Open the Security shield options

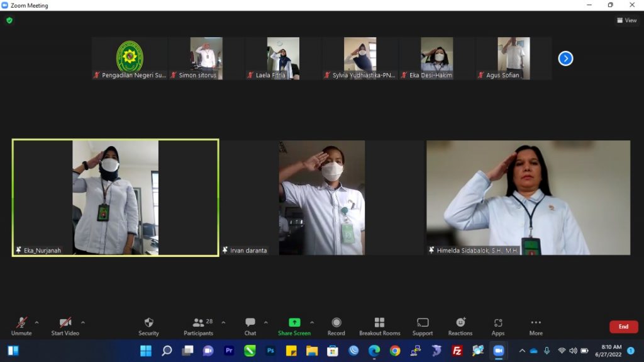[148, 325]
